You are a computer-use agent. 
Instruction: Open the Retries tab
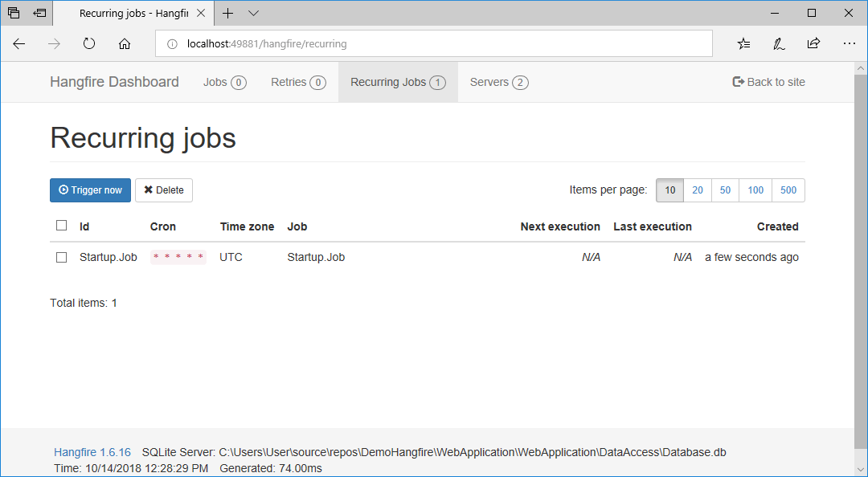point(298,82)
